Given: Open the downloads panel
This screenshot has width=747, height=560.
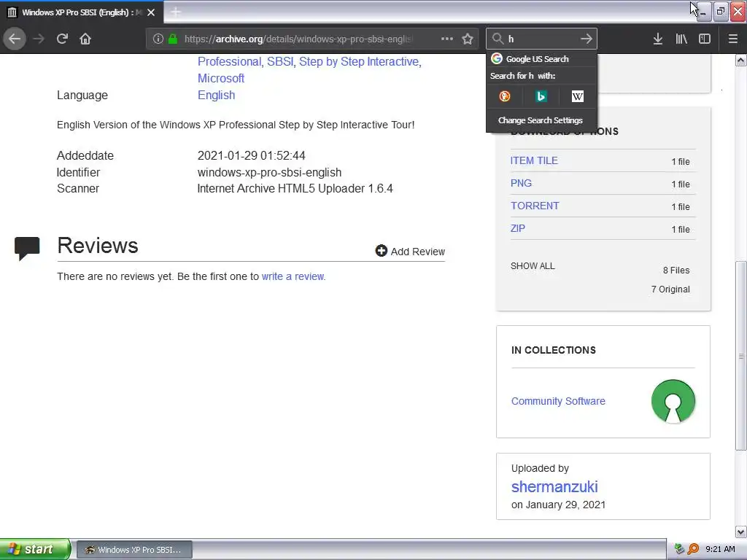Looking at the screenshot, I should [x=658, y=39].
